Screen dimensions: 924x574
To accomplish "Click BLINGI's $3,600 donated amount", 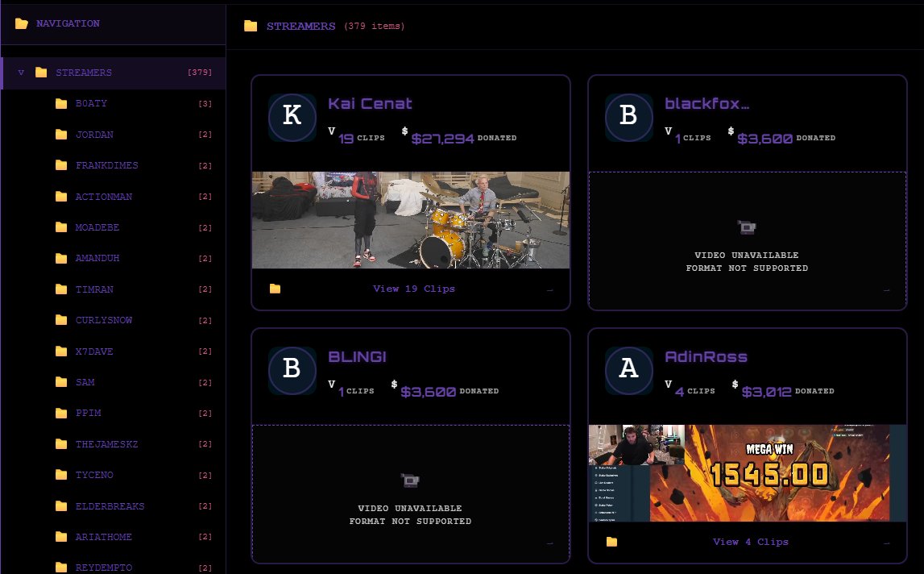I will pos(429,392).
